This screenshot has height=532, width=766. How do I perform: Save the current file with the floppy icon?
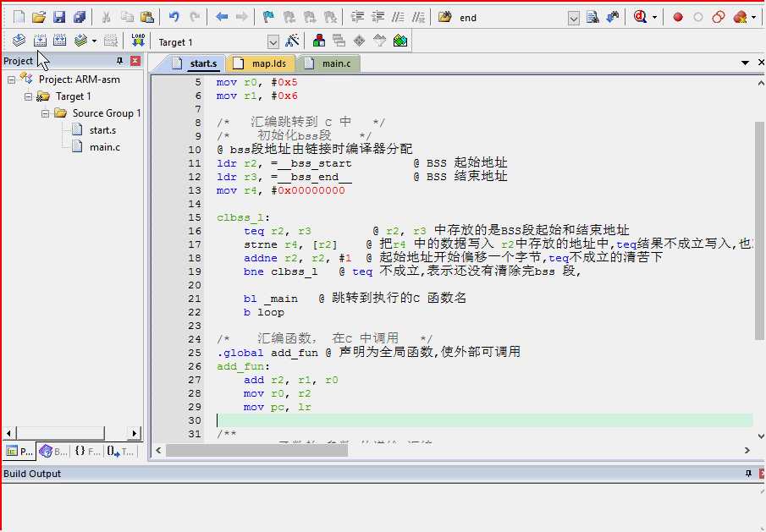[x=59, y=17]
